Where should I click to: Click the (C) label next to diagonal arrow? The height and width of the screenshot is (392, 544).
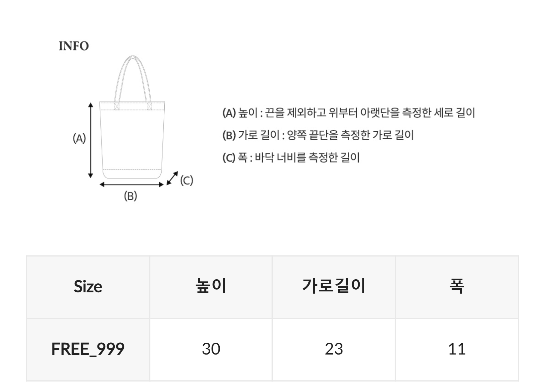click(187, 181)
